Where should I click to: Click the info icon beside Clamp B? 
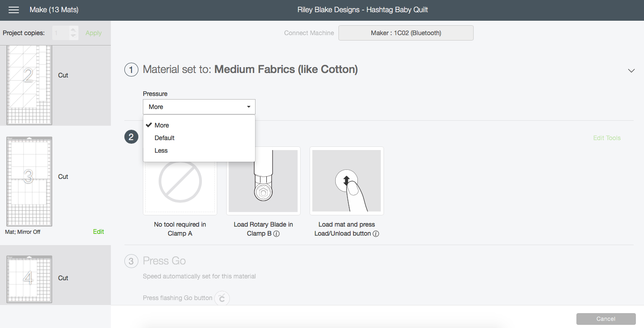[x=277, y=234]
